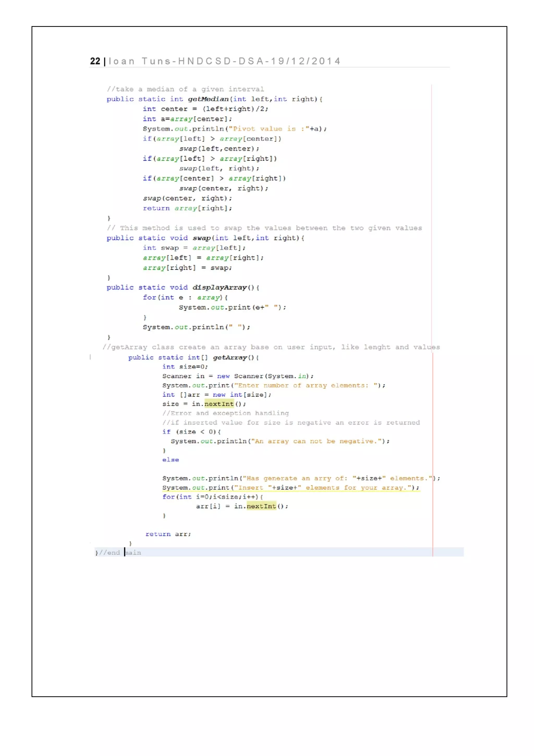Image resolution: width=534 pixels, height=756 pixels.
Task: Click the '//end main' comment line
Action: coord(118,553)
